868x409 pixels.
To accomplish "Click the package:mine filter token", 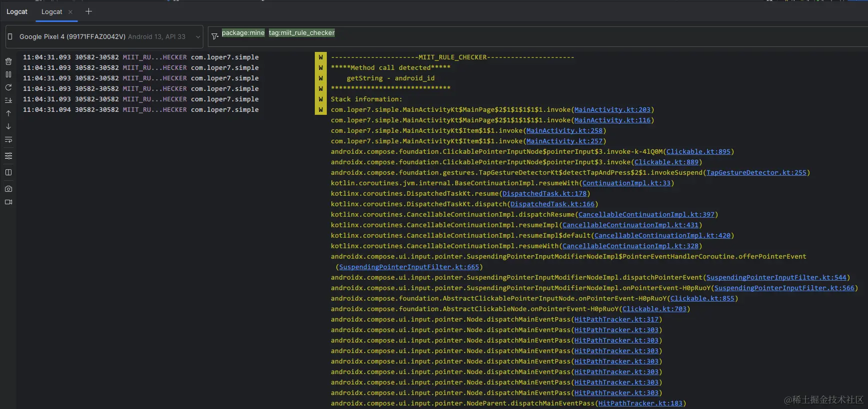I will click(243, 32).
